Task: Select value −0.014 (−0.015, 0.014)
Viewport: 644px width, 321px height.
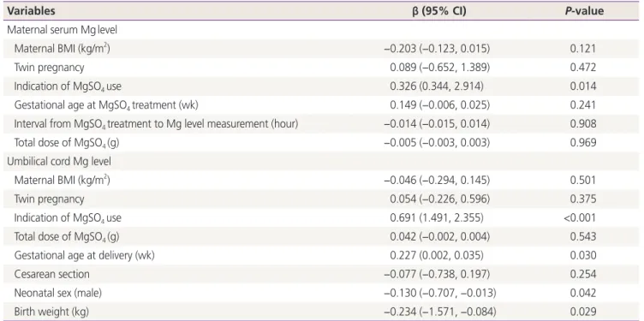Action: 437,124
